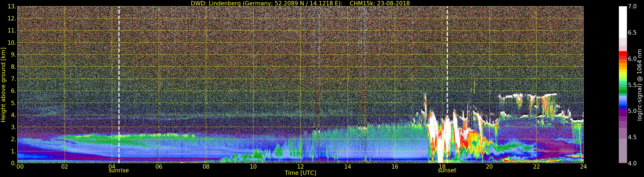Select the "16" time axis tick label
This screenshot has height=177, width=644.
(x=395, y=166)
